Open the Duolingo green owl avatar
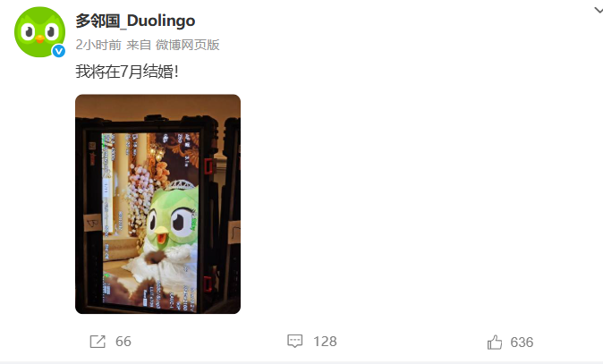The image size is (603, 364). (x=39, y=32)
